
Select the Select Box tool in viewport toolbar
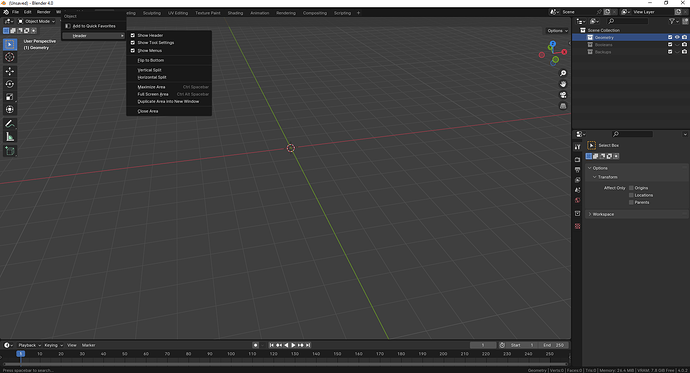pos(10,44)
